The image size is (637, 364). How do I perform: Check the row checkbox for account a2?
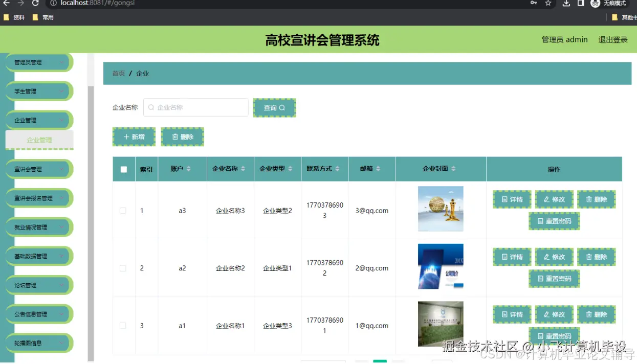pos(123,268)
